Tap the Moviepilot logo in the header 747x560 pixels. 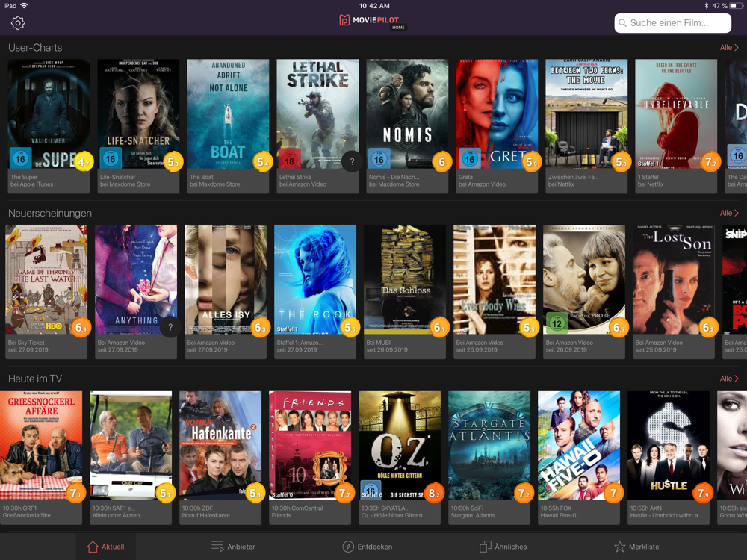(369, 20)
